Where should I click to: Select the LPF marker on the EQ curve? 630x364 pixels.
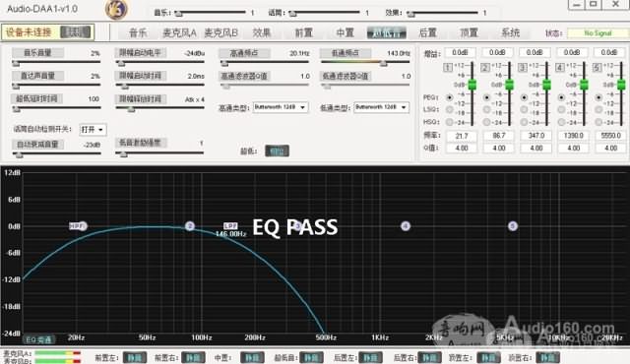pos(230,226)
